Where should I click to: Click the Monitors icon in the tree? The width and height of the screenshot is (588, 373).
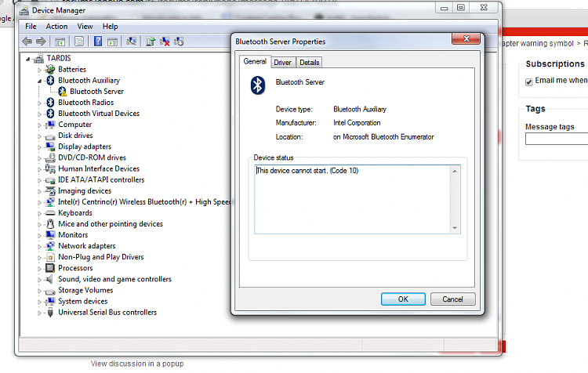[50, 235]
